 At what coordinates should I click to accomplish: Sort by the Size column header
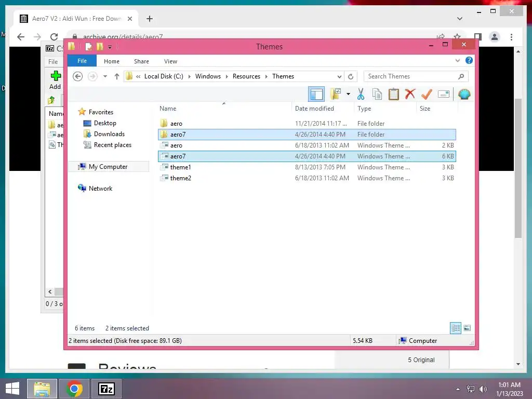point(437,108)
